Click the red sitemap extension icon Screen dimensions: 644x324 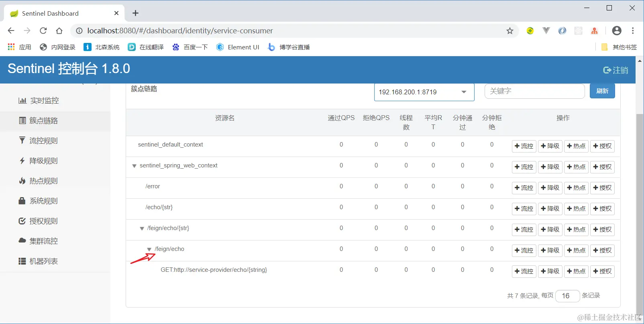[x=594, y=31]
